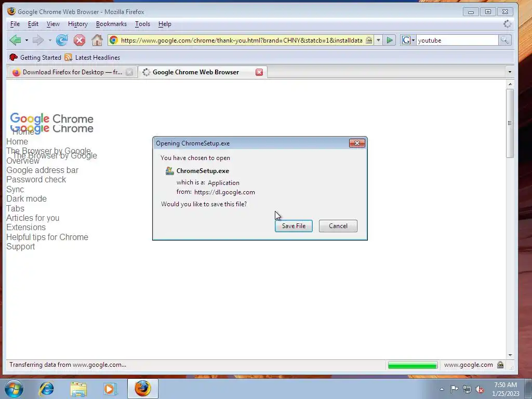Show hidden system tray icons

coord(442,389)
